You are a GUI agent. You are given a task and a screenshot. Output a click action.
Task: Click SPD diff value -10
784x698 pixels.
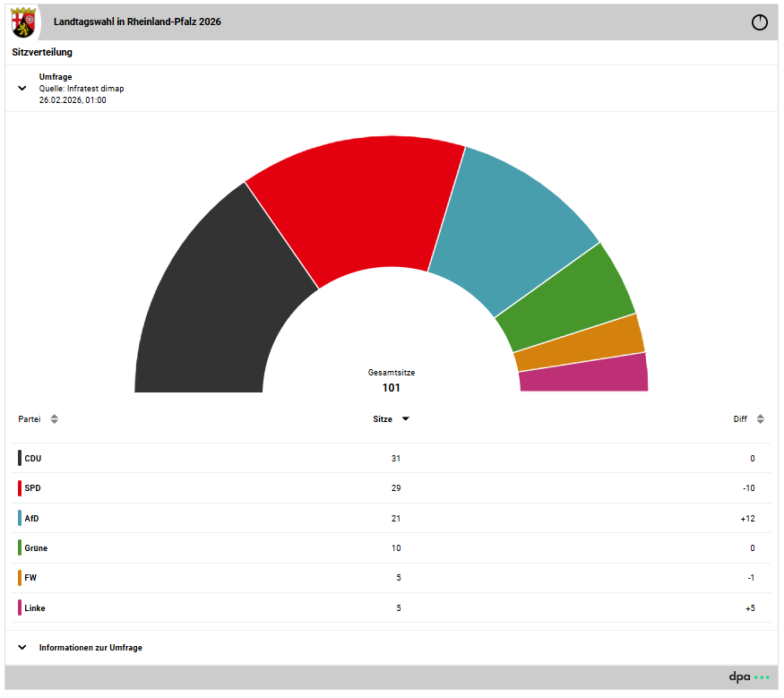pos(748,488)
